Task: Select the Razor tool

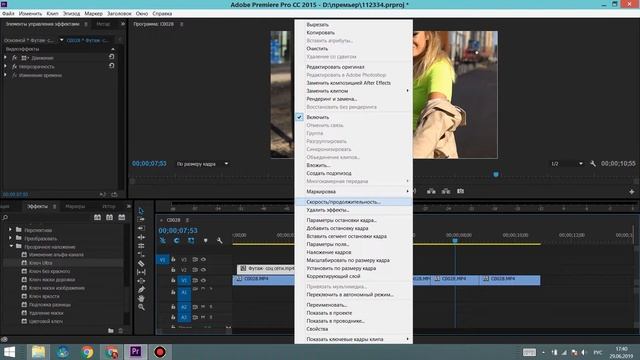Action: [141, 263]
